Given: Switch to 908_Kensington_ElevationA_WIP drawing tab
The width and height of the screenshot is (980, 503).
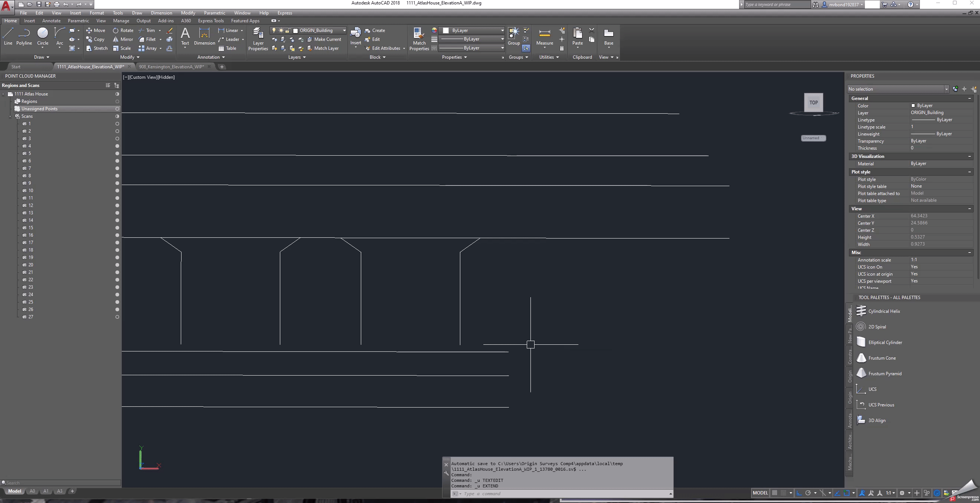Looking at the screenshot, I should (x=171, y=66).
